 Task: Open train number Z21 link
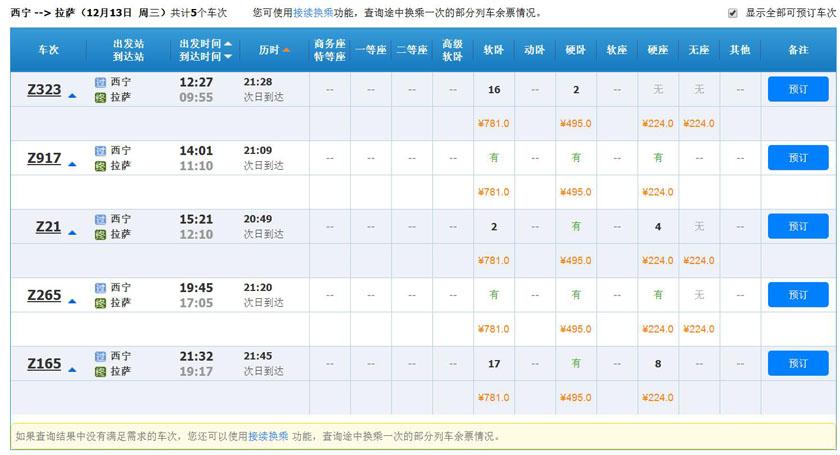click(x=48, y=227)
